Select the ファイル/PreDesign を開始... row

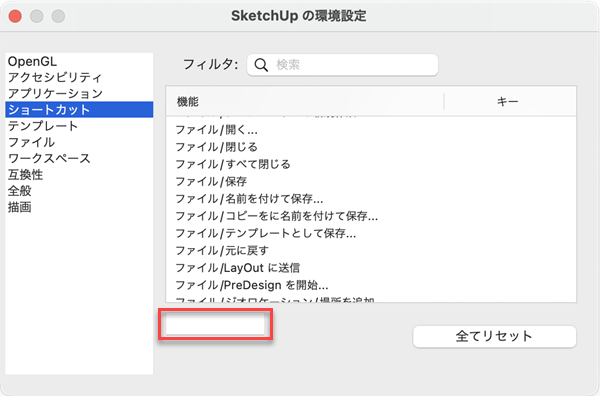tap(371, 285)
